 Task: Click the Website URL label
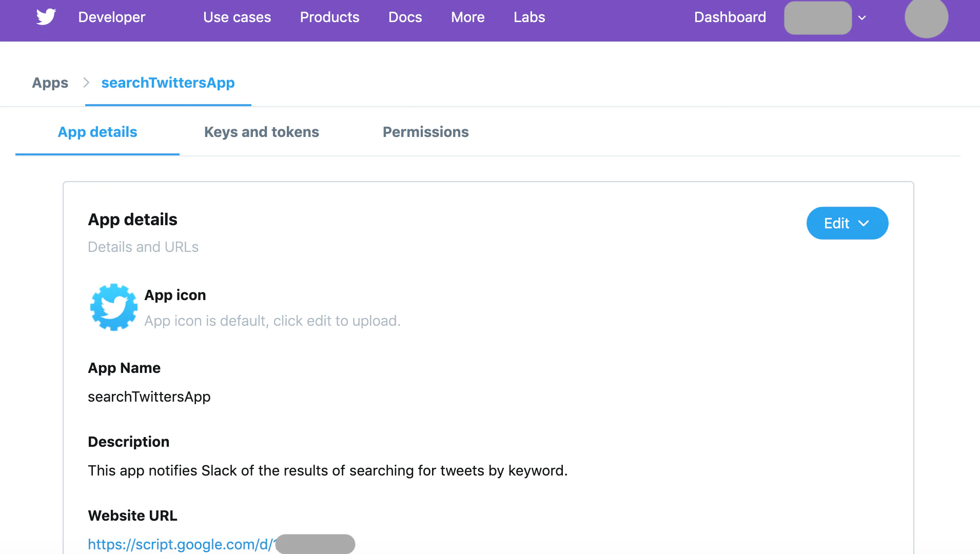pyautogui.click(x=132, y=516)
